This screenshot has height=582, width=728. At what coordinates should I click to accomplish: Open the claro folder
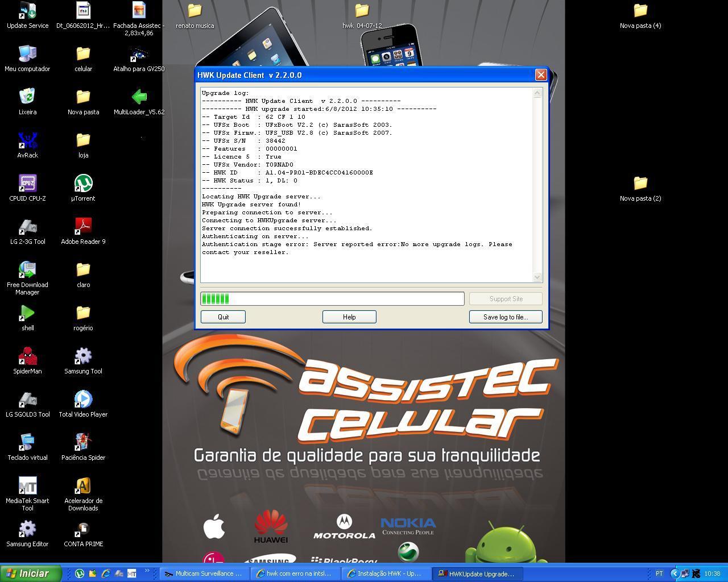(83, 275)
